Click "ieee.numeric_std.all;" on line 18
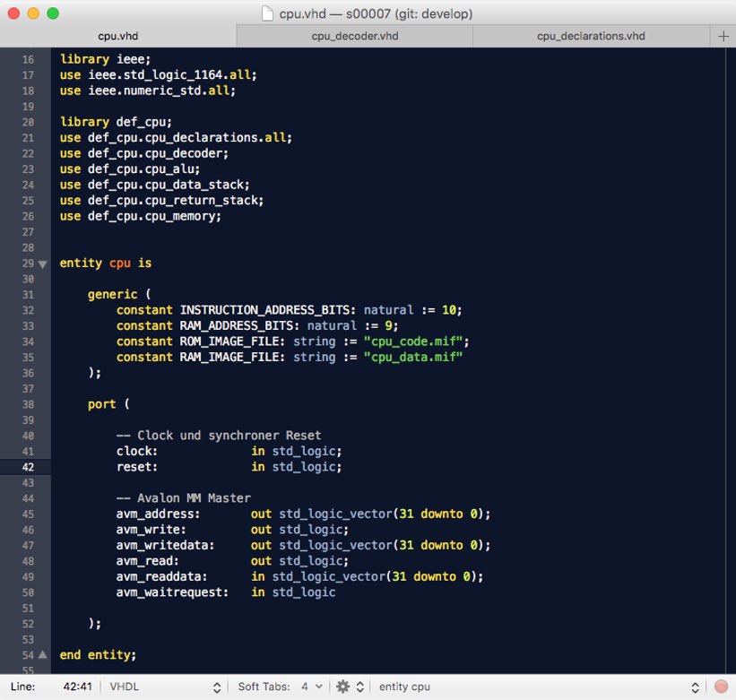 [162, 91]
